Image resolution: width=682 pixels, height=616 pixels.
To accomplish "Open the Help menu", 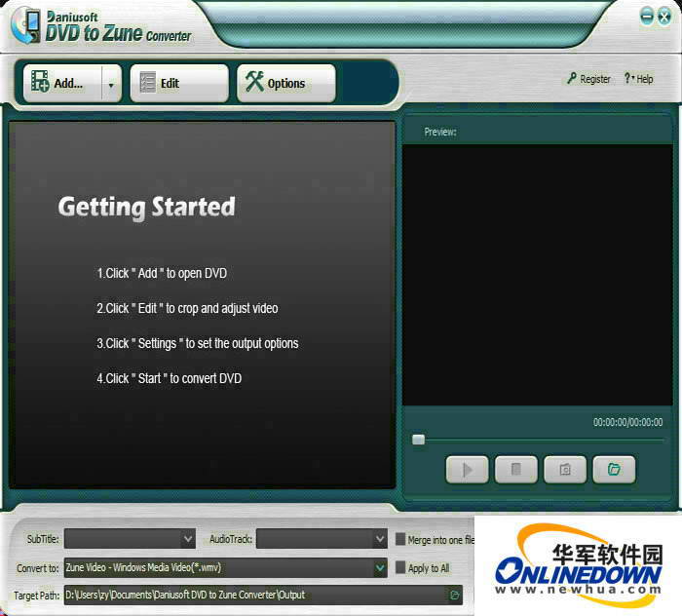I will pos(638,79).
